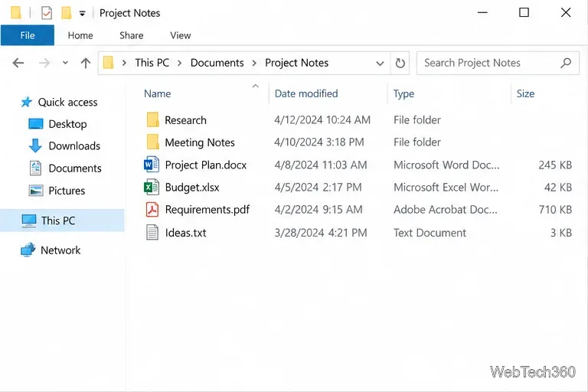Click the Text Document type cell

(x=430, y=233)
